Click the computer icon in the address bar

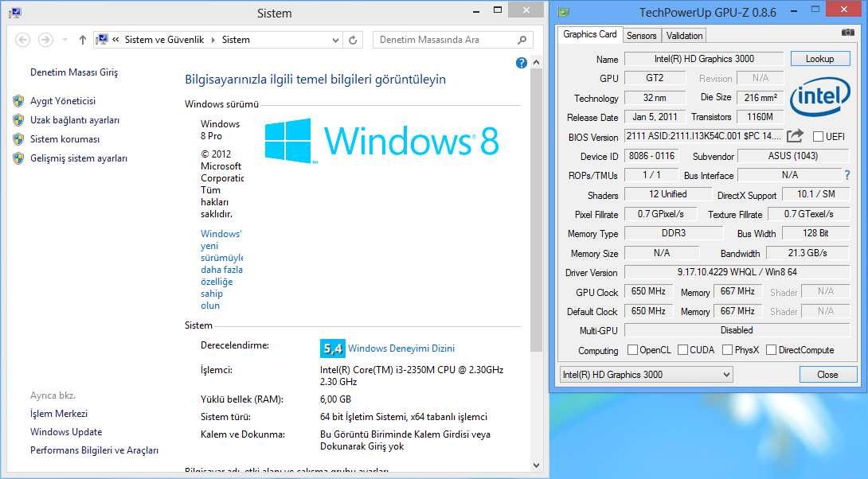pyautogui.click(x=102, y=39)
